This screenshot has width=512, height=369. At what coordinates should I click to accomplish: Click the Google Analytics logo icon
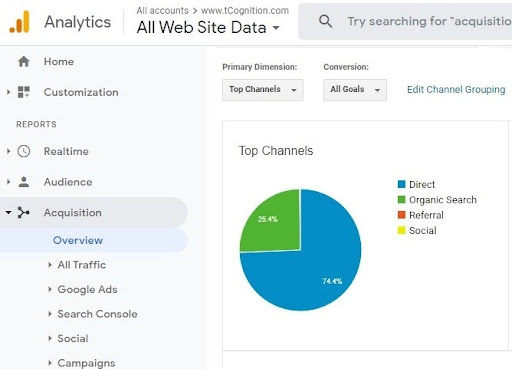tap(19, 22)
